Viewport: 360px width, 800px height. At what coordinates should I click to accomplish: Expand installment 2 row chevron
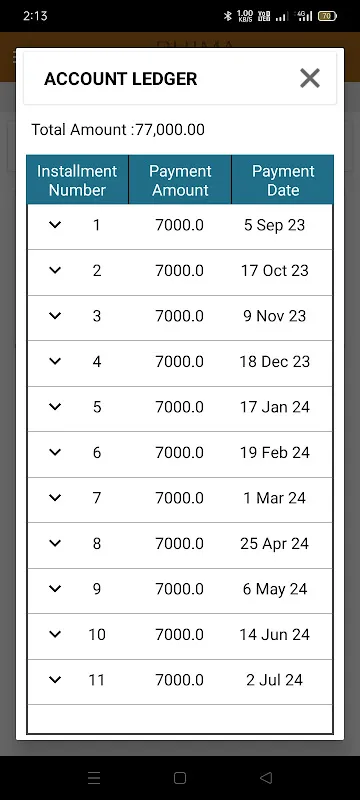55,270
